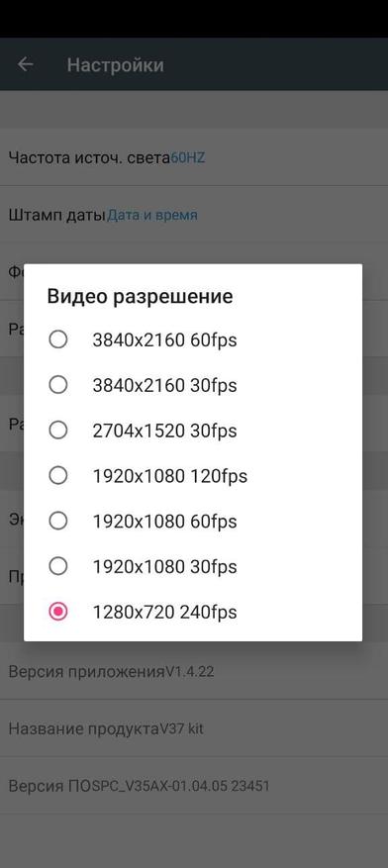Open the Штамп даты setting
Viewport: 388px width, 868px height.
pyautogui.click(x=194, y=215)
